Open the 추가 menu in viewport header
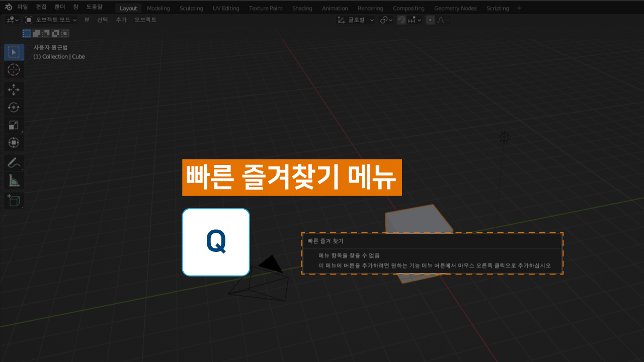Image resolution: width=644 pixels, height=362 pixels. [121, 20]
